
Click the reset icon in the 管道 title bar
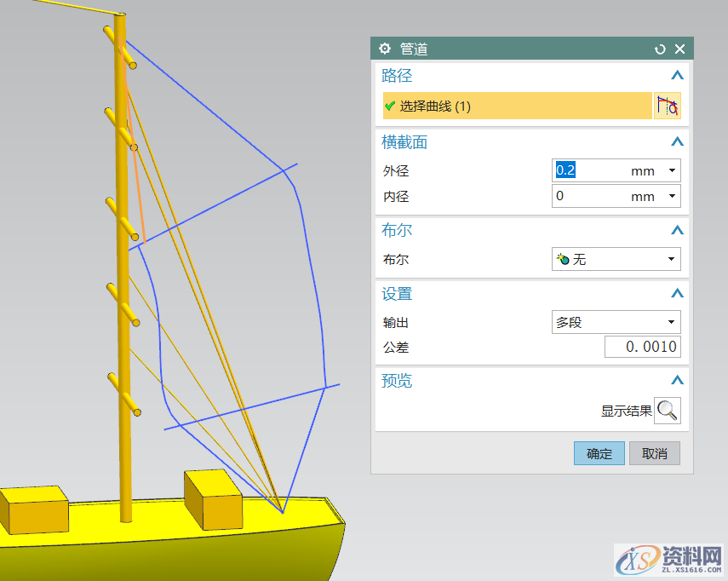coord(660,49)
